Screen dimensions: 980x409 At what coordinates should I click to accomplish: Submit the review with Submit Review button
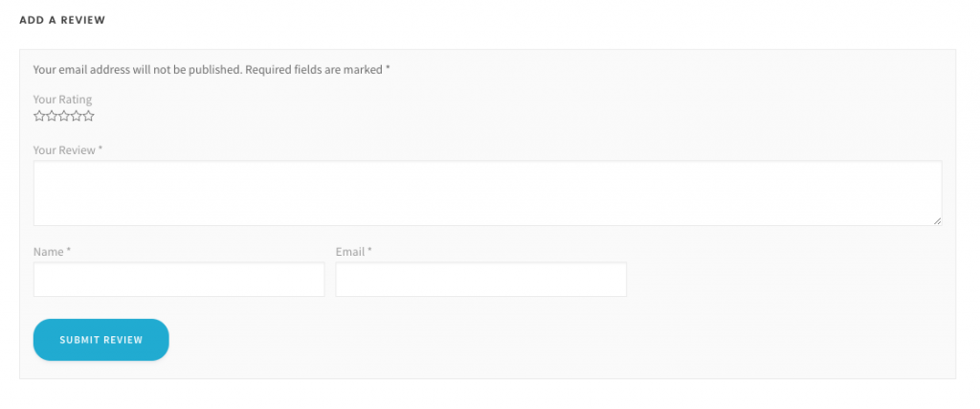(101, 340)
